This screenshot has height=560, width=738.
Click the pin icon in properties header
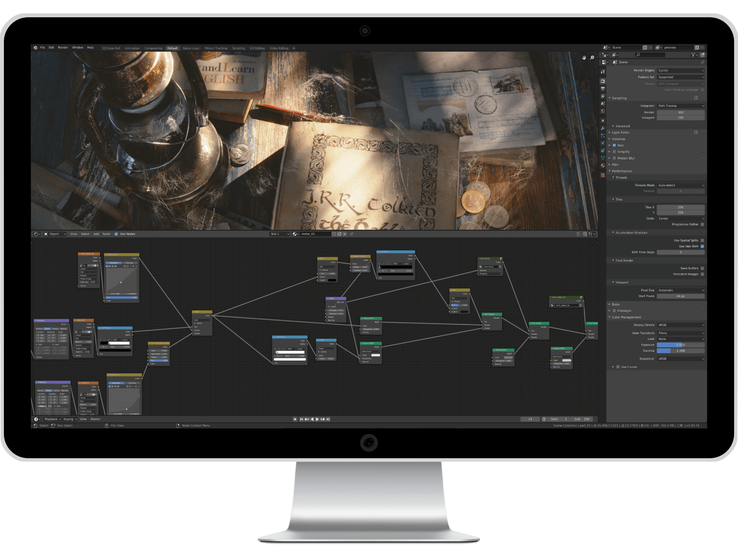702,62
